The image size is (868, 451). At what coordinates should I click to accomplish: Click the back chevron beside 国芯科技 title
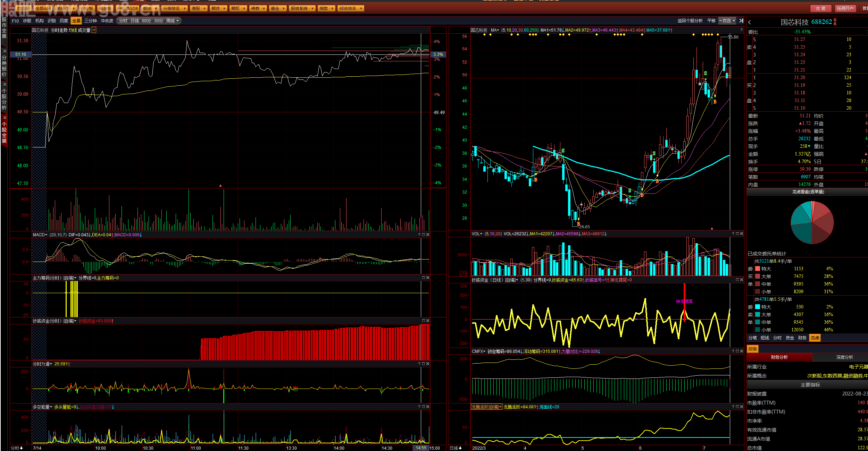click(x=750, y=22)
